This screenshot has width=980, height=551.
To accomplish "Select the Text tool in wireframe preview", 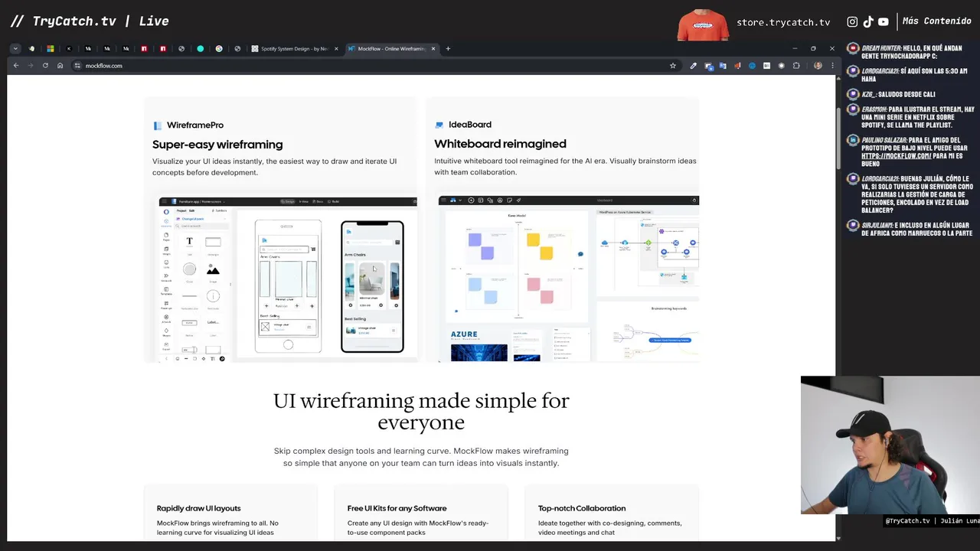I will coord(189,243).
